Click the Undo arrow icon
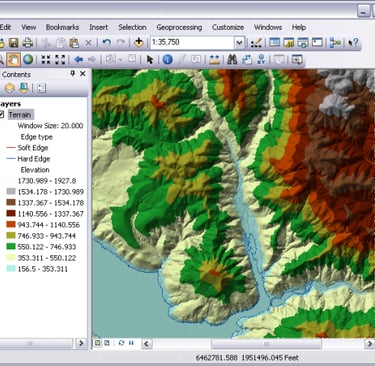 (x=106, y=42)
